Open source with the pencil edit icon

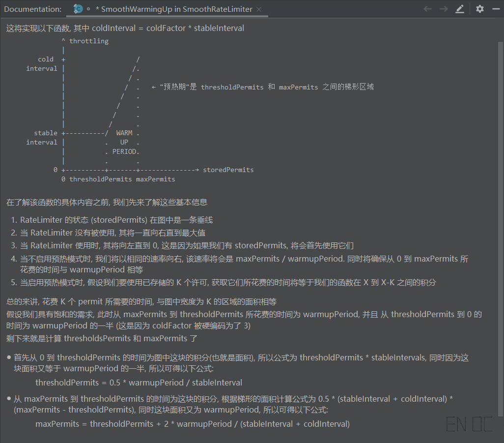[x=460, y=9]
